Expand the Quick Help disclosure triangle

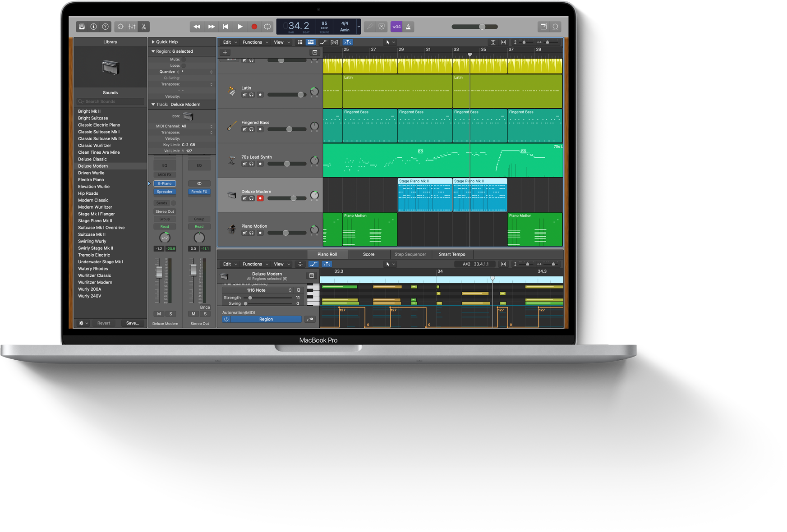(153, 42)
